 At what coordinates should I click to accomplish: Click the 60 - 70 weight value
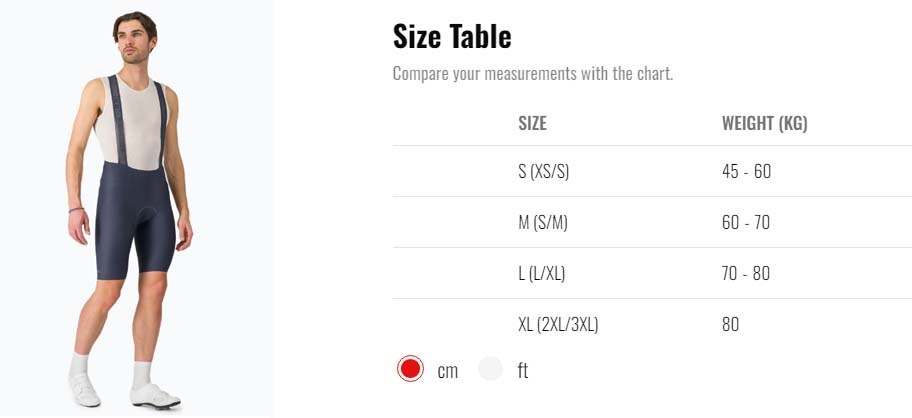[746, 222]
